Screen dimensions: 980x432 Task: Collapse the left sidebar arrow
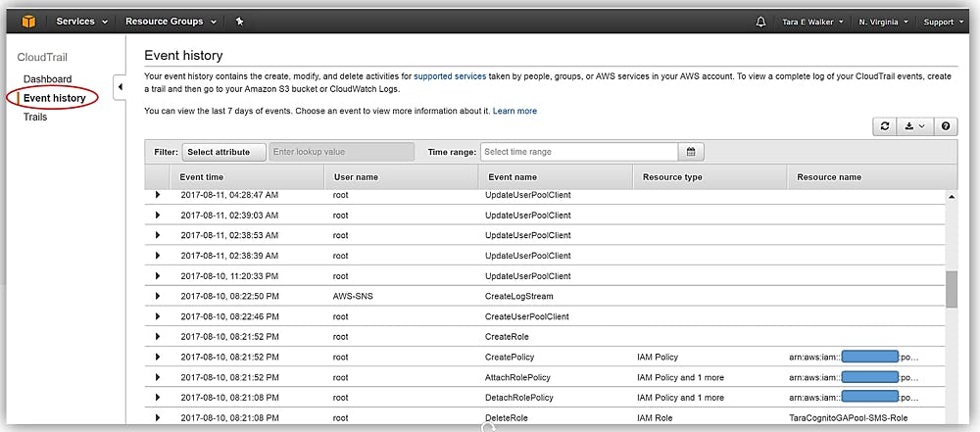[121, 87]
